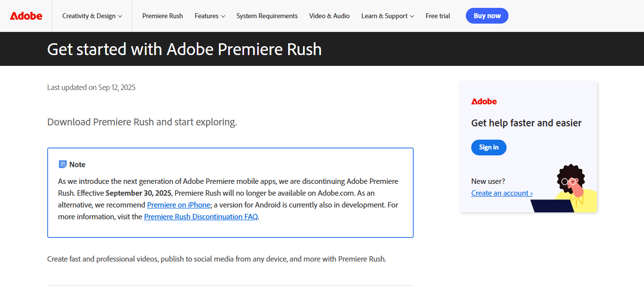
Task: Click inside the bordered Note box
Action: (230, 192)
